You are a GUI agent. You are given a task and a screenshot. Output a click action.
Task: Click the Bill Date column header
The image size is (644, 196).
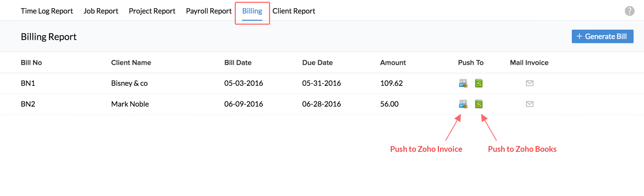click(238, 63)
